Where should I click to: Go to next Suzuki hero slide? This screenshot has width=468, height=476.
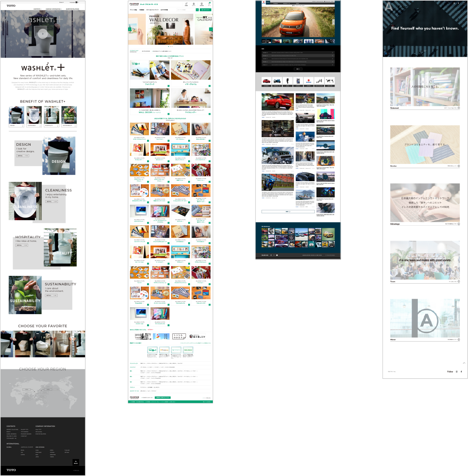[333, 22]
